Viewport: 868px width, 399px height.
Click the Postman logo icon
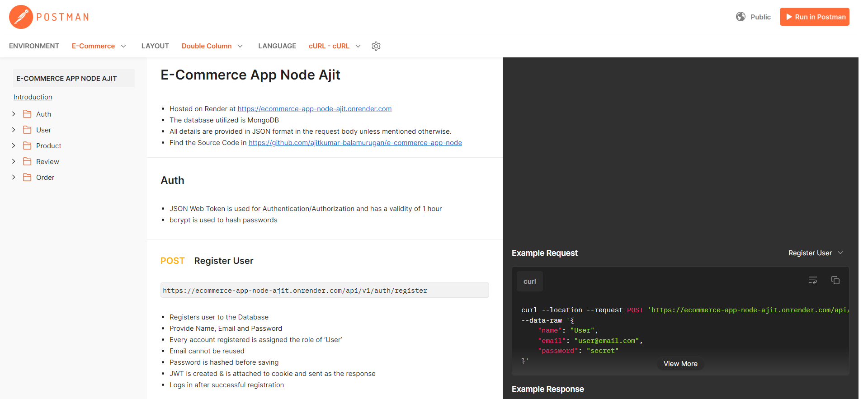[x=21, y=17]
